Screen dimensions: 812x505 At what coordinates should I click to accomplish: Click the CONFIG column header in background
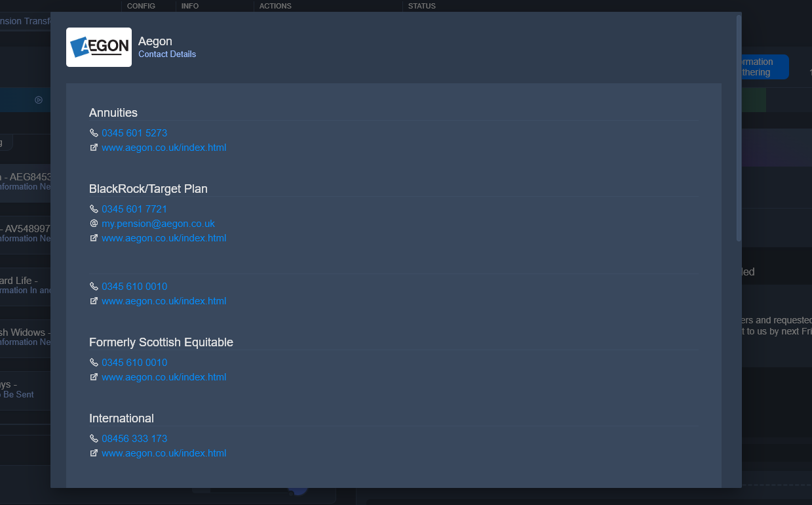click(x=141, y=6)
